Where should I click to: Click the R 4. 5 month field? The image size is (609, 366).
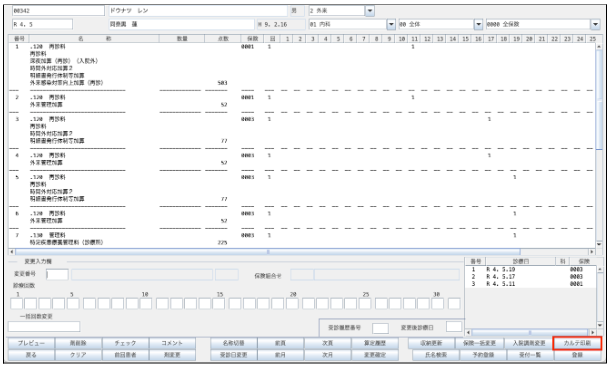[x=42, y=24]
